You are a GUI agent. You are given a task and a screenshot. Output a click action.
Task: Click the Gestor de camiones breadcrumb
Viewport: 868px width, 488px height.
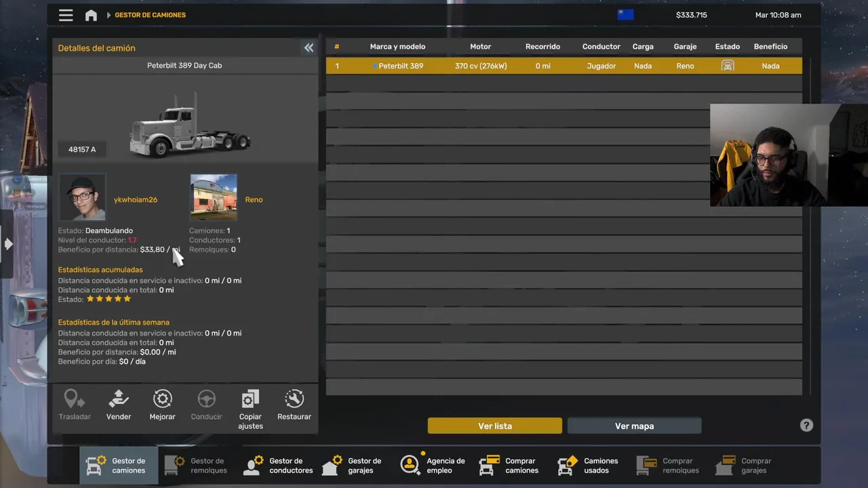150,15
